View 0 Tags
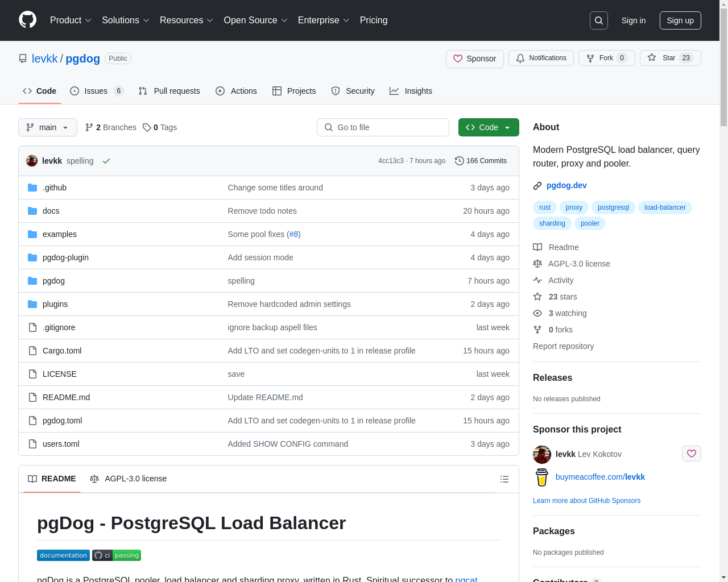728x582 pixels. pos(160,127)
